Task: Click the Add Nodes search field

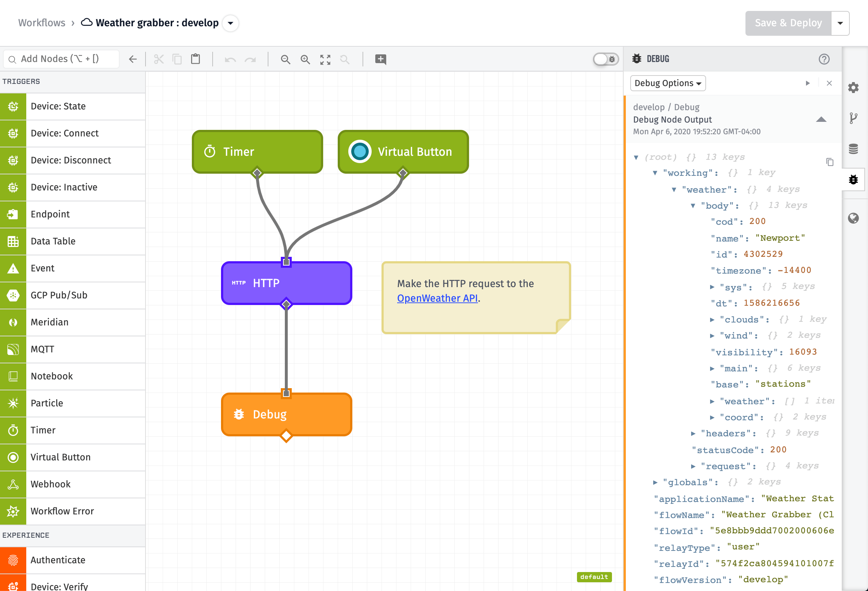Action: pos(62,59)
